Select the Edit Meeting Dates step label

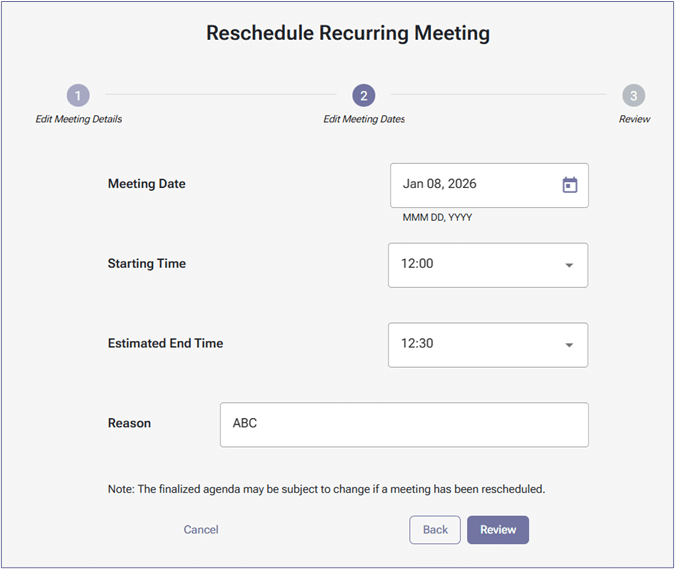[364, 119]
